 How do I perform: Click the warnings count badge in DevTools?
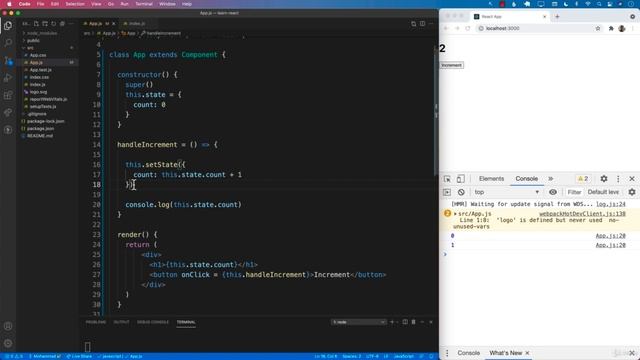click(x=583, y=179)
